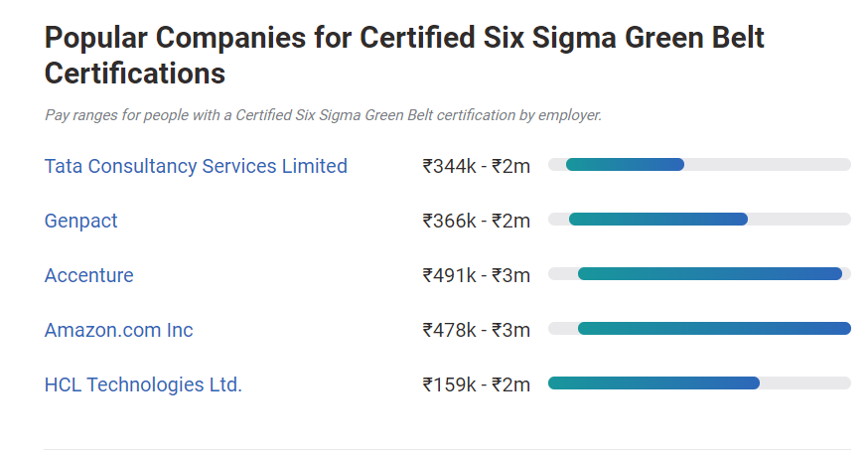Click the ₹366k - ₹2m salary text
Screen dimensions: 868x458
pyautogui.click(x=476, y=221)
